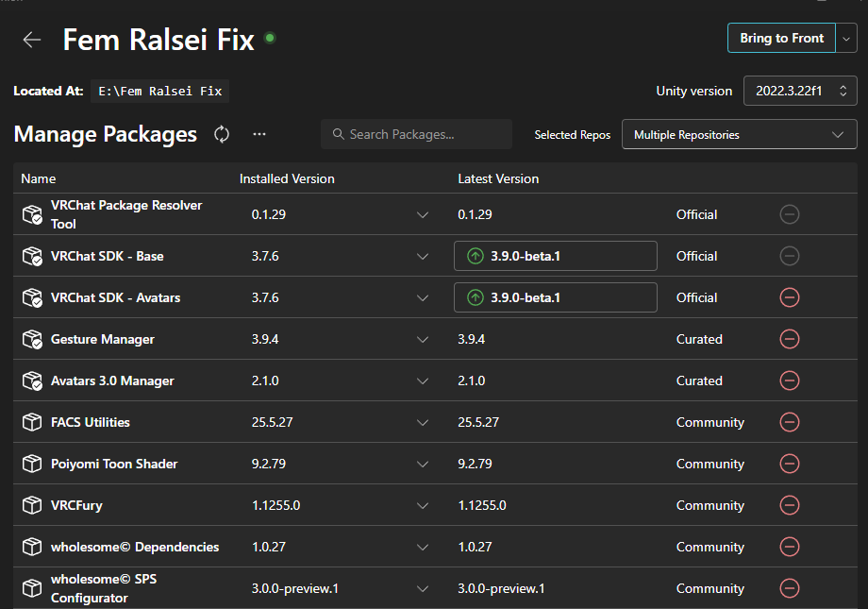Remove the Gesture Manager package
Image resolution: width=868 pixels, height=609 pixels.
(790, 339)
